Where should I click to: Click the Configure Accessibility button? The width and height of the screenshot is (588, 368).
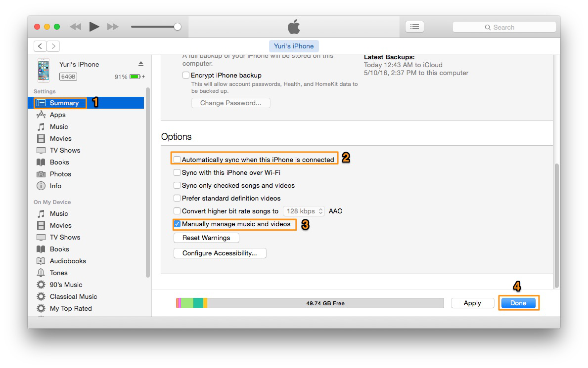[220, 253]
